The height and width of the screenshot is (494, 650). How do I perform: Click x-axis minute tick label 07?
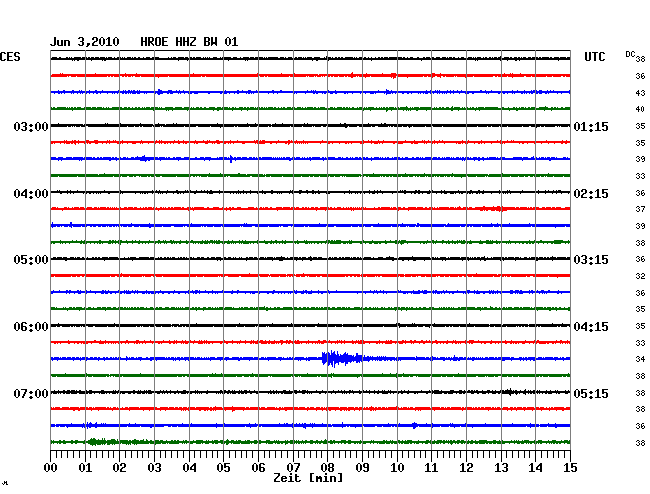coord(293,467)
